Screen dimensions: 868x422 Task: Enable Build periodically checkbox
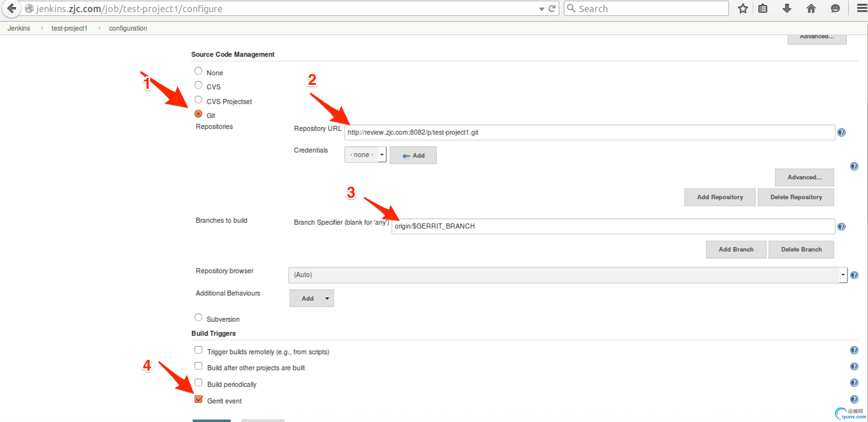[x=198, y=382]
